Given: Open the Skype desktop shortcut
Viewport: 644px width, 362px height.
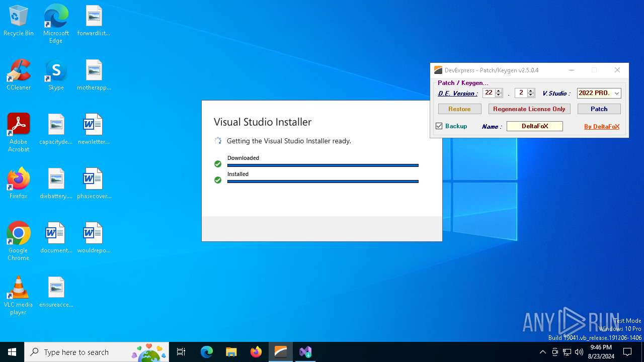Looking at the screenshot, I should (x=56, y=75).
